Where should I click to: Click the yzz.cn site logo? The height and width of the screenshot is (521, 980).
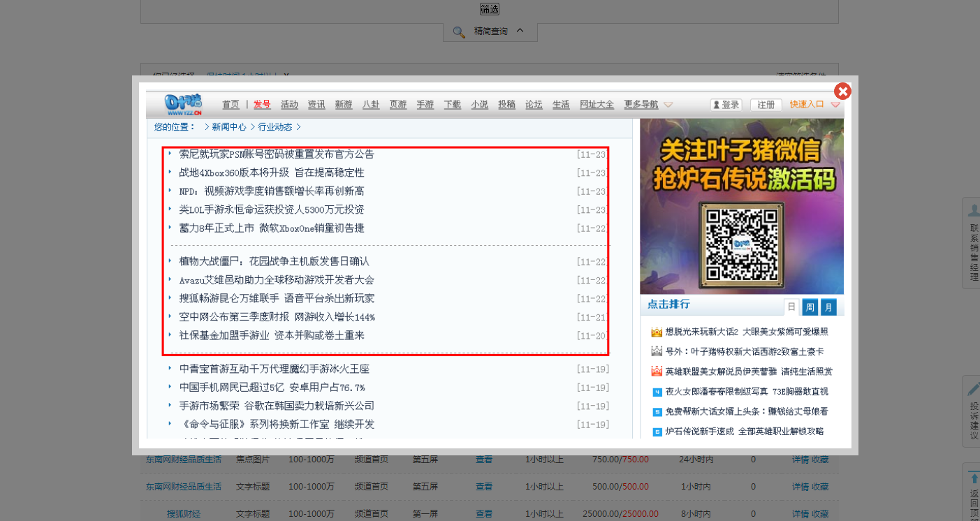(x=184, y=104)
